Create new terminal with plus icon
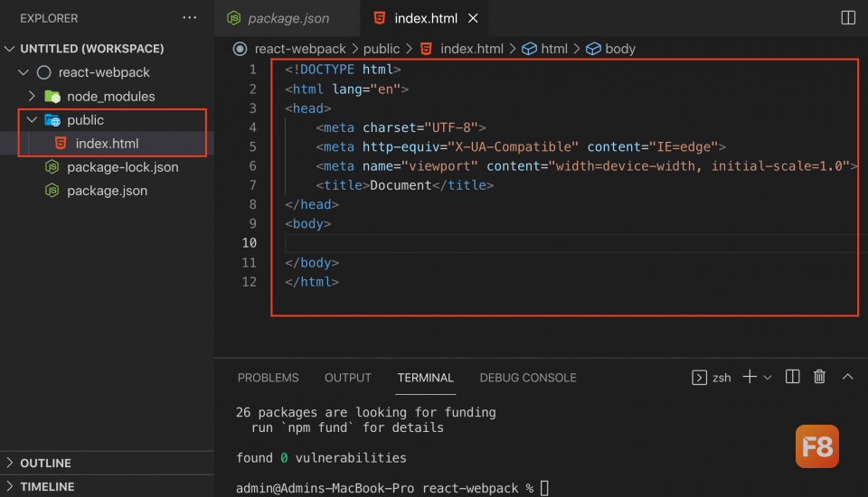Screen dimensions: 868x497 tap(750, 377)
